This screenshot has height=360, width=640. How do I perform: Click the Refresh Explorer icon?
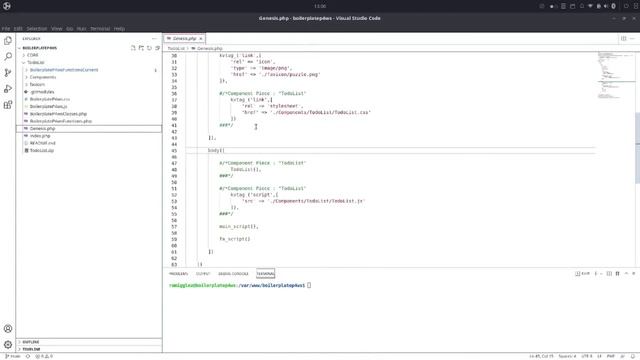click(149, 48)
